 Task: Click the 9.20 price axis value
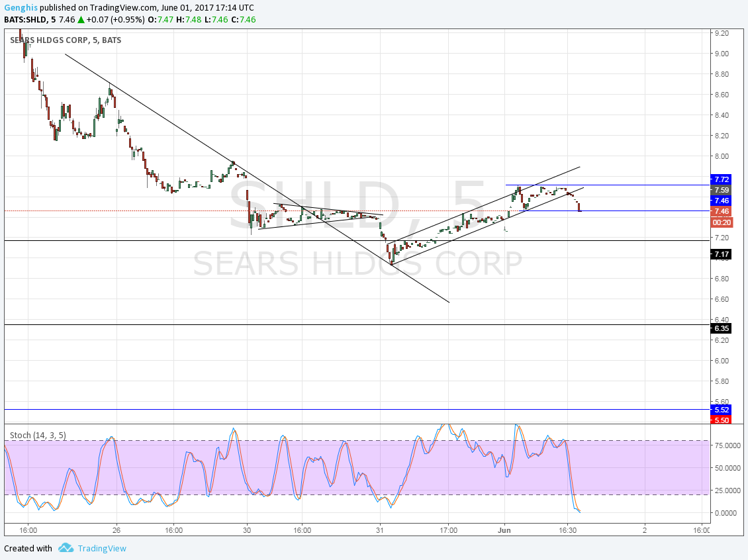[x=722, y=33]
